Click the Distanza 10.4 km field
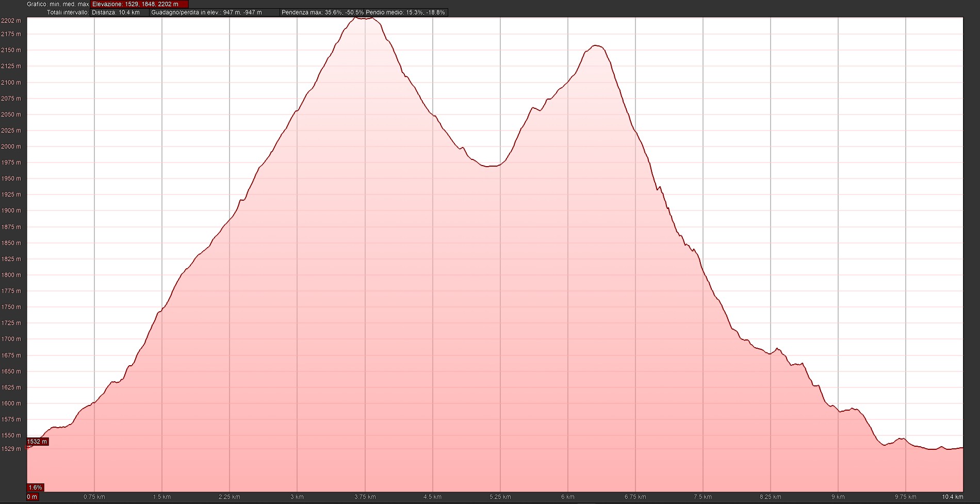The width and height of the screenshot is (980, 504). tap(119, 12)
